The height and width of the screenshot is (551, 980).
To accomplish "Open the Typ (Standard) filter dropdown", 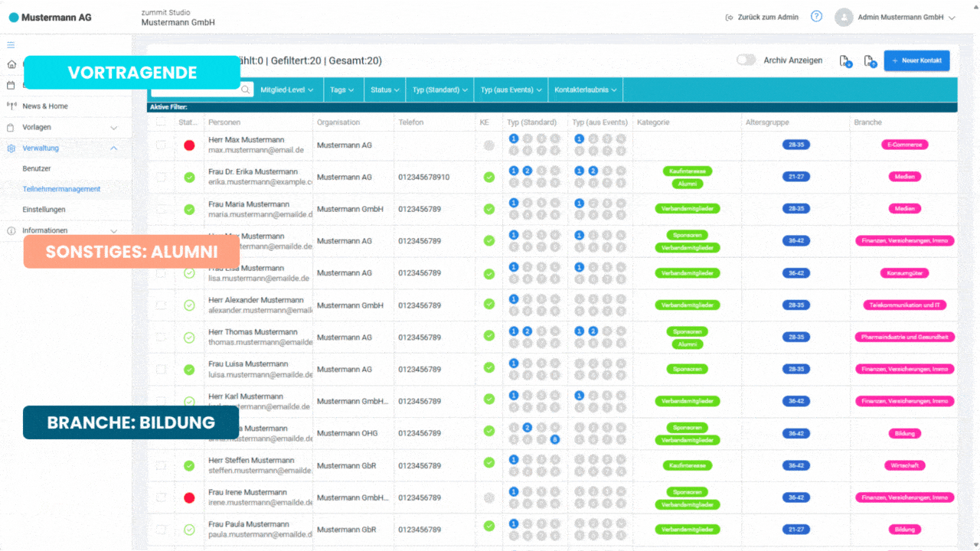I will click(440, 90).
